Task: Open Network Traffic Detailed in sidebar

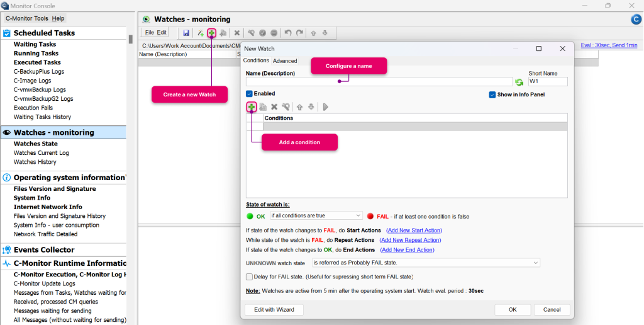Action: (45, 234)
